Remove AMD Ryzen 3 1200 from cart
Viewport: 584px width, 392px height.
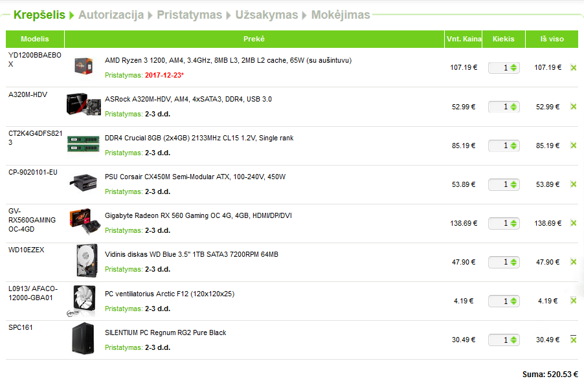[573, 67]
